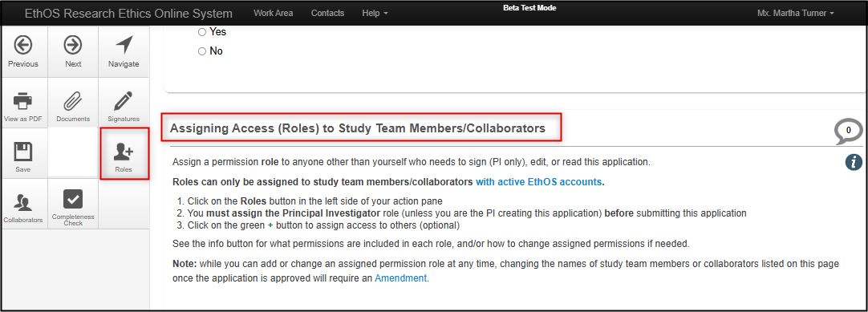Click the Previous arrow icon

23,45
